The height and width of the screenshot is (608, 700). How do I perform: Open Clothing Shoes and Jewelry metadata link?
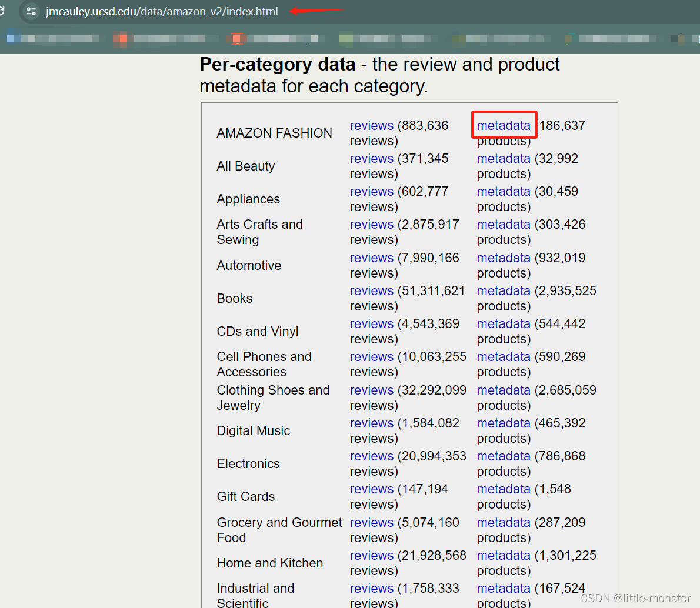[x=503, y=390]
